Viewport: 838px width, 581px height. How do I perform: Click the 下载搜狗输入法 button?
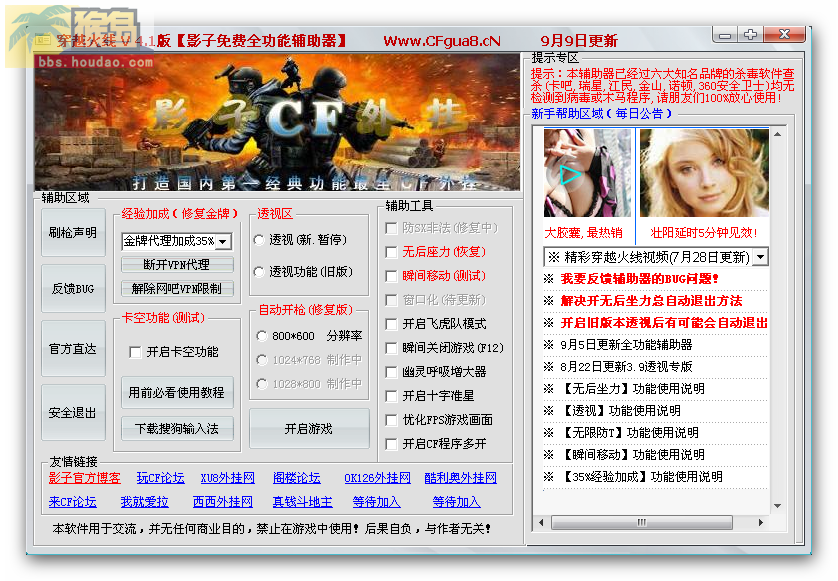(177, 429)
